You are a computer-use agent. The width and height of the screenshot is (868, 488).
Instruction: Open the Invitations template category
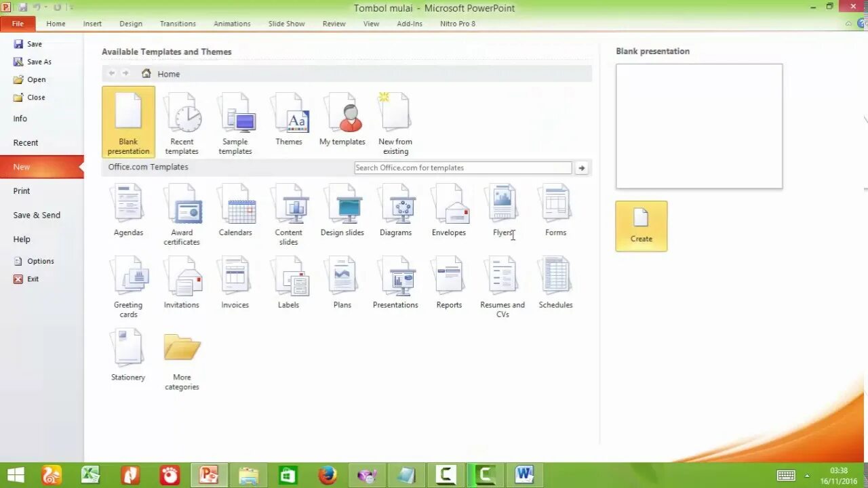[x=182, y=283]
